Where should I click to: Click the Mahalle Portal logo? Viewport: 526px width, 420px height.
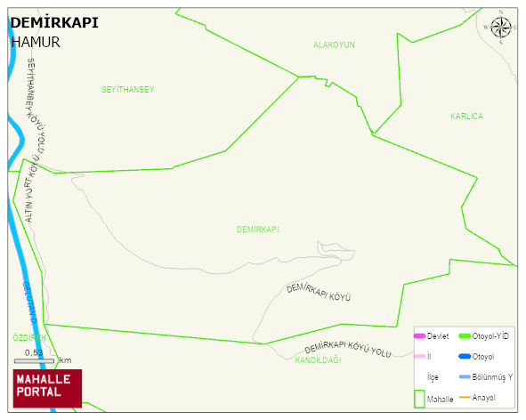[47, 389]
